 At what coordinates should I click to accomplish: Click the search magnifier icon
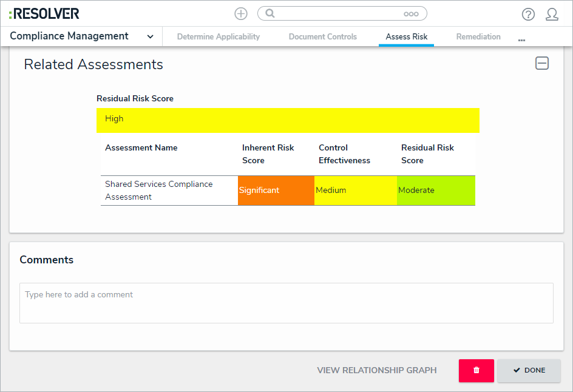tap(271, 13)
